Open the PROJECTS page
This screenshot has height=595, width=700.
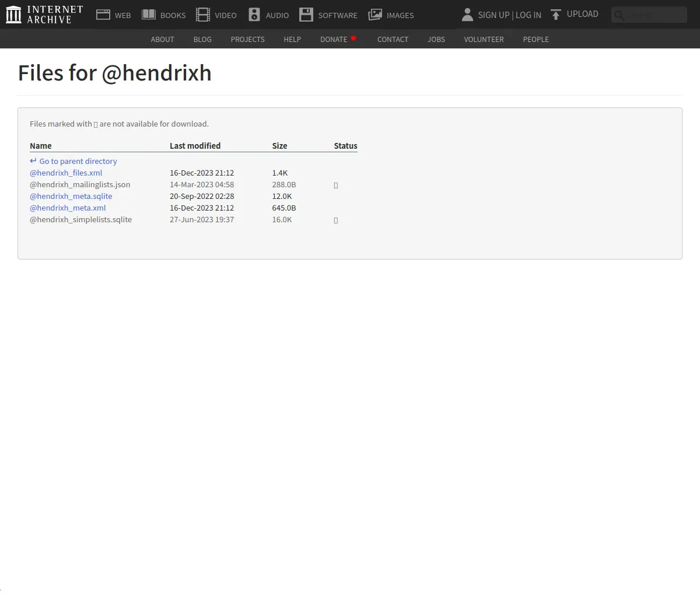(247, 39)
